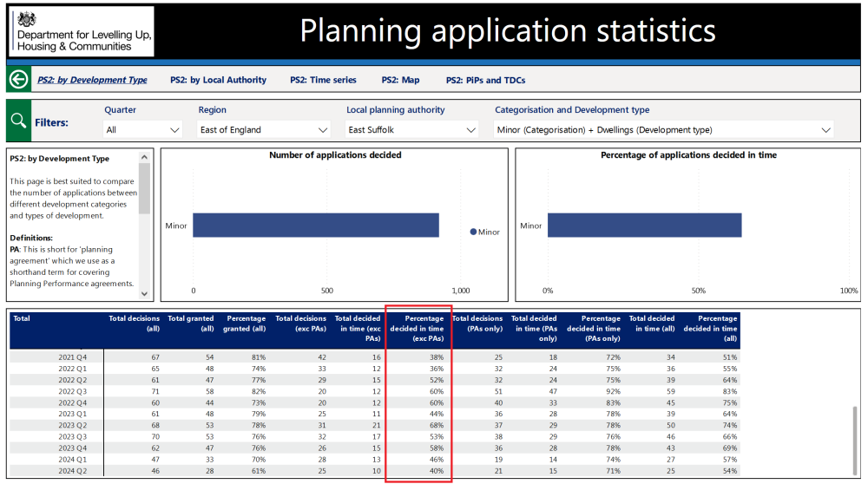Sort by Total decisions (exc PAs) header
Screen dimensions: 868x484
tap(300, 323)
